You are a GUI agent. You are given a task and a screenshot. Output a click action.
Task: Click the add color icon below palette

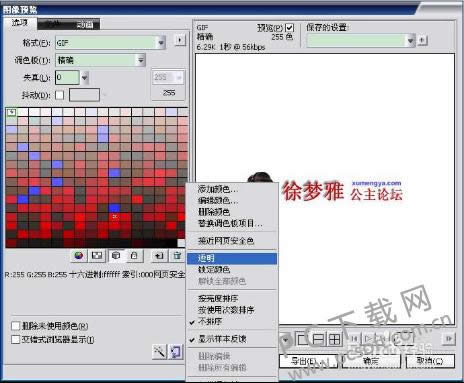pyautogui.click(x=159, y=256)
